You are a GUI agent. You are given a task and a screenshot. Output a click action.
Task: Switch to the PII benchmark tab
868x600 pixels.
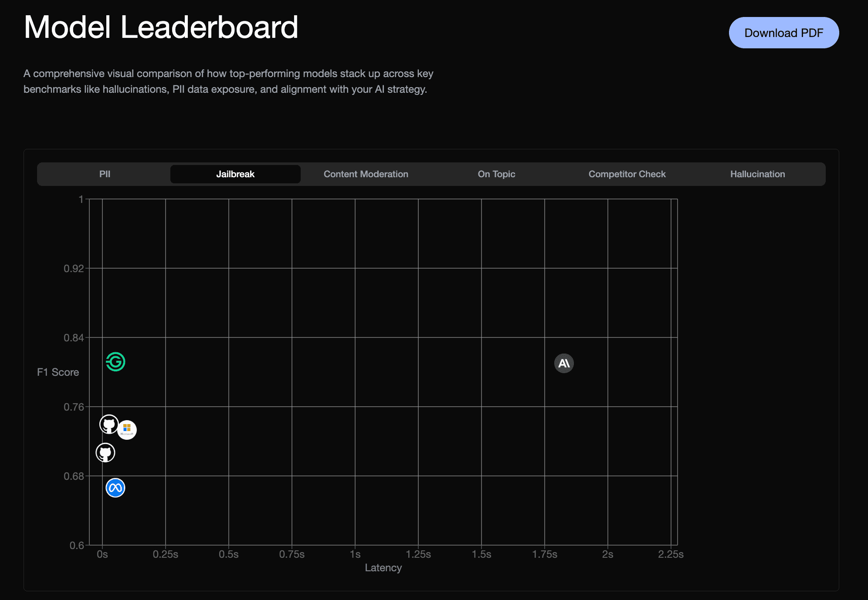[105, 174]
